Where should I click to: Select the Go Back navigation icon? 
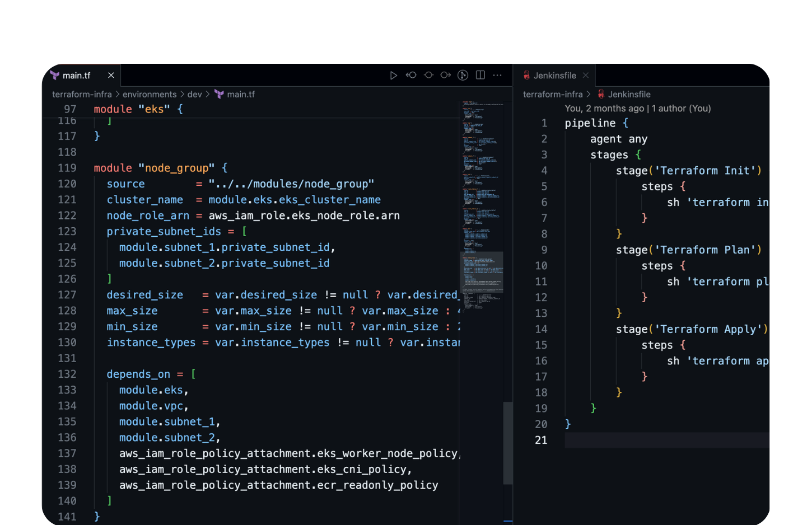click(x=411, y=75)
